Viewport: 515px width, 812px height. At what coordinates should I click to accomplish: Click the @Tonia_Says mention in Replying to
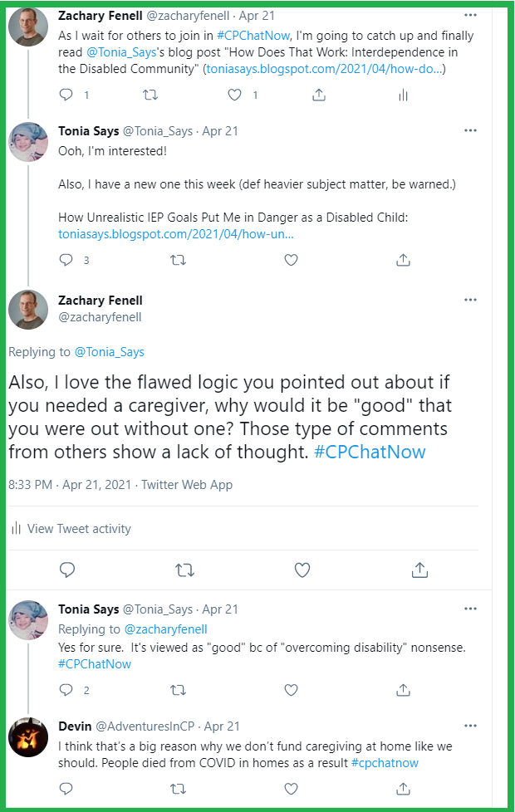[110, 352]
